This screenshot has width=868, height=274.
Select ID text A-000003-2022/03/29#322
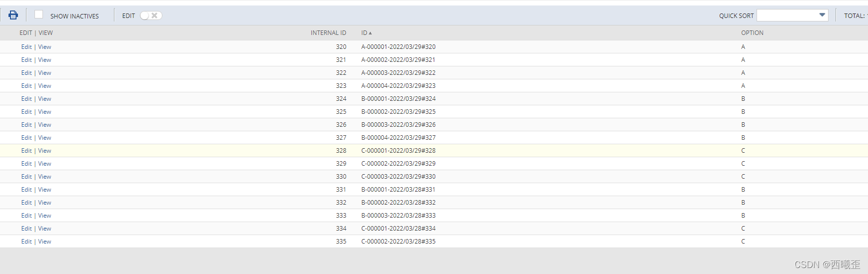click(x=398, y=73)
